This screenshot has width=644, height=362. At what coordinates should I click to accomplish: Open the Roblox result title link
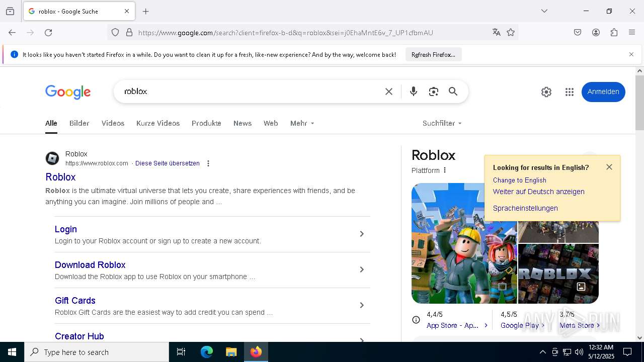tap(60, 177)
